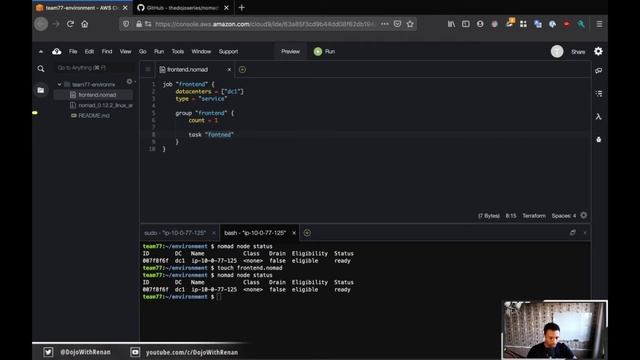640x360 pixels.
Task: Open the editor tab list menu icon
Action: [148, 69]
